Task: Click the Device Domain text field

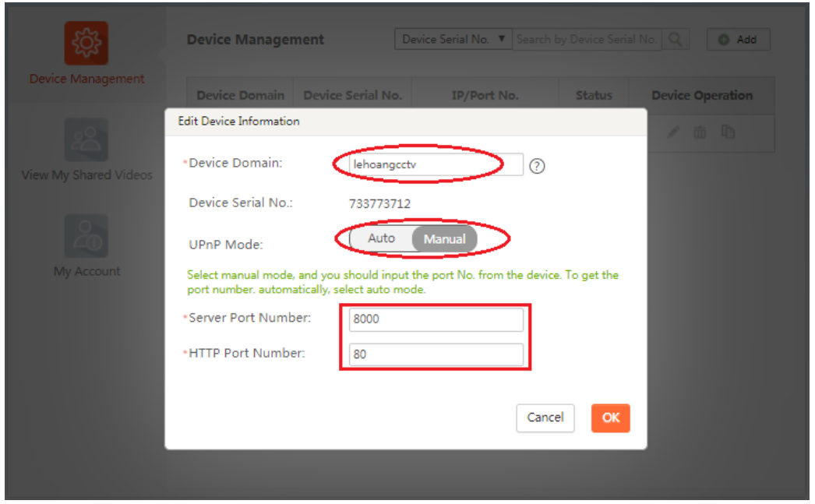Action: pos(435,164)
